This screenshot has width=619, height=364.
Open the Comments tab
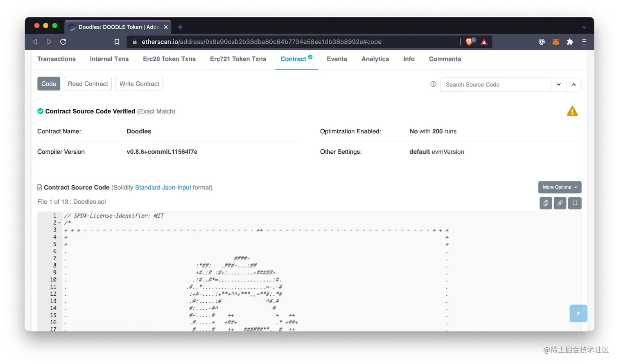(x=445, y=59)
